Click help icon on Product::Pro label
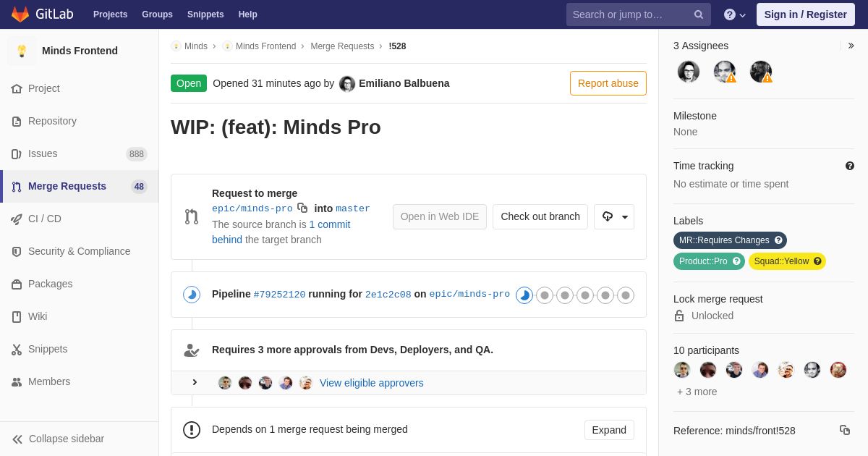The height and width of the screenshot is (456, 868). [736, 261]
